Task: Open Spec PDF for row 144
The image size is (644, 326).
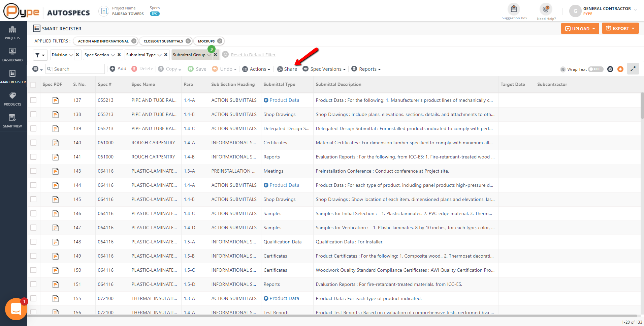Action: (56, 185)
